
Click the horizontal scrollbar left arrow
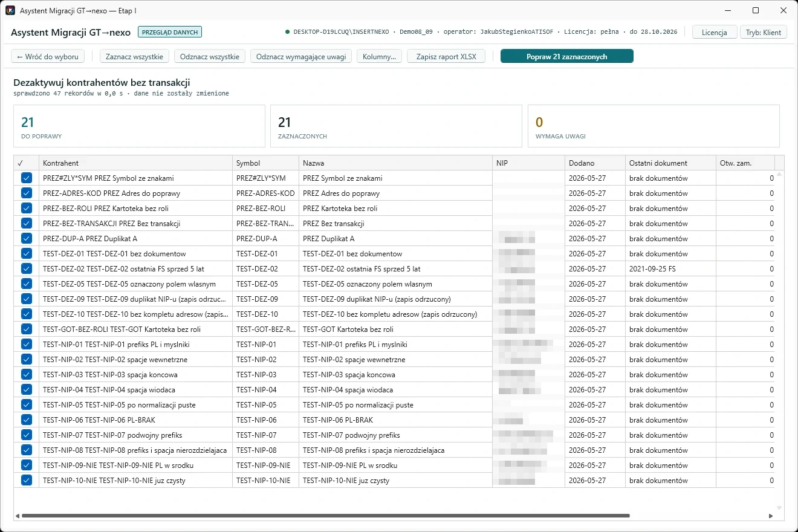tap(18, 516)
